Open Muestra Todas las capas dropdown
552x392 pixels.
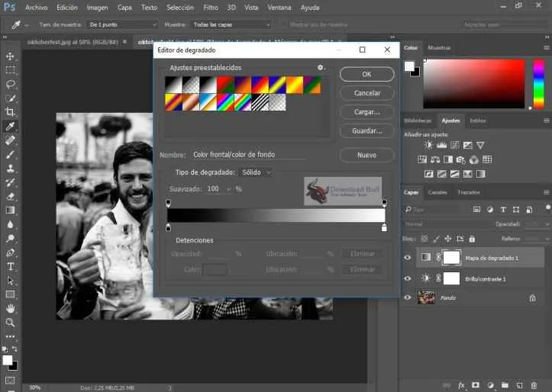pos(231,24)
